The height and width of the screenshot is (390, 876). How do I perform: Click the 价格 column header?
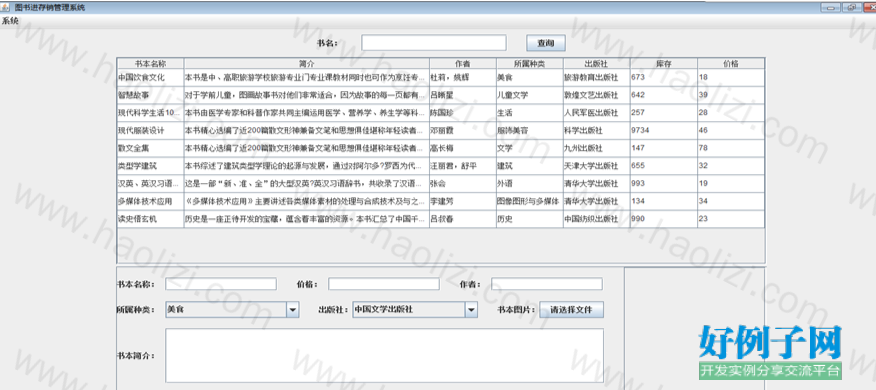(x=731, y=64)
